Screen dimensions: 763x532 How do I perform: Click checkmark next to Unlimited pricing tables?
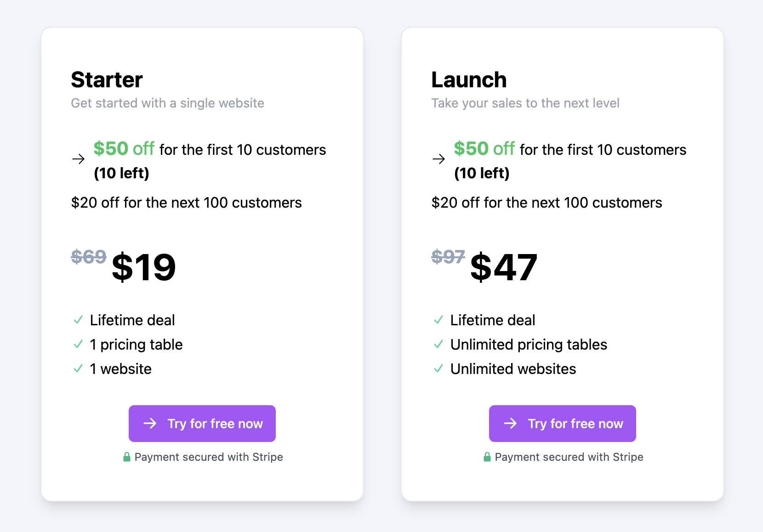[x=438, y=344]
